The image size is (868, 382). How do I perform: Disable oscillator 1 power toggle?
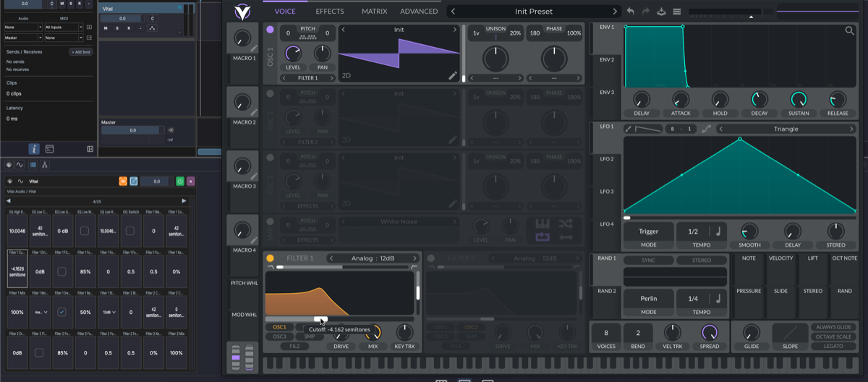[271, 30]
